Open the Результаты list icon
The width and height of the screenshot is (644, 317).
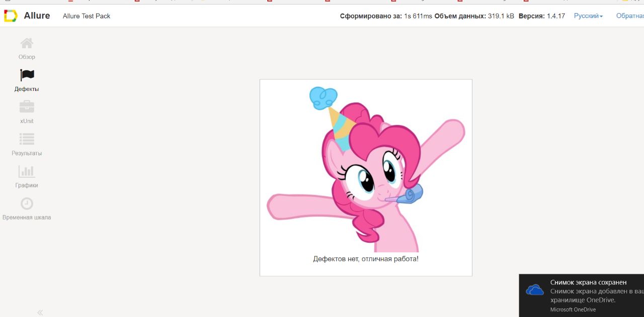point(27,139)
